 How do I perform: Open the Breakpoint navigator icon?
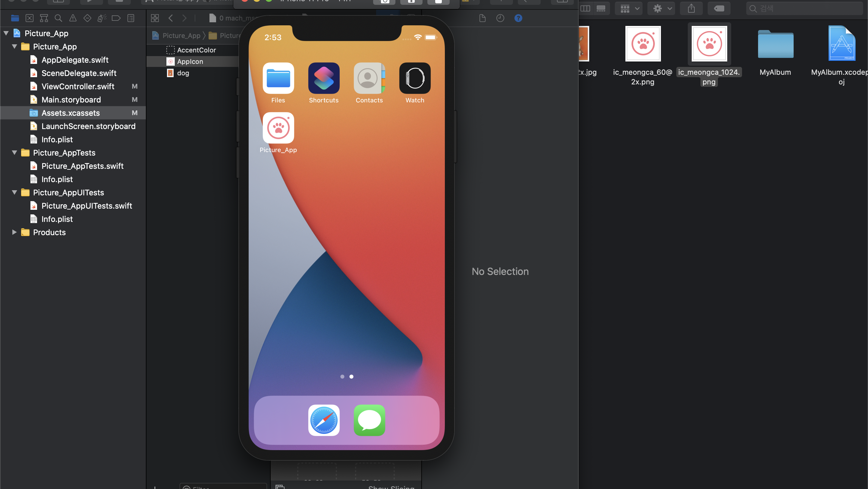116,18
